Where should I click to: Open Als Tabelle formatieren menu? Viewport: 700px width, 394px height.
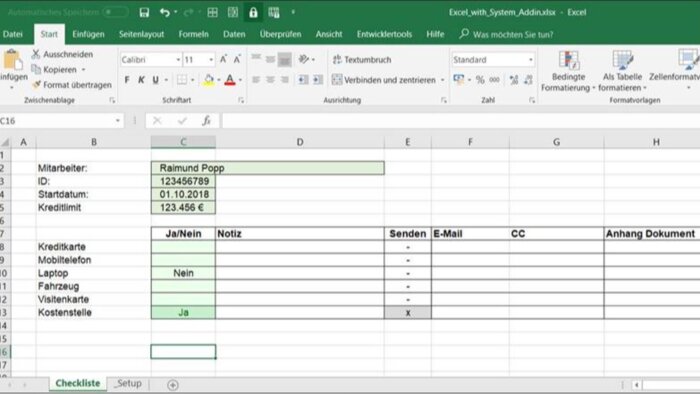(x=622, y=71)
